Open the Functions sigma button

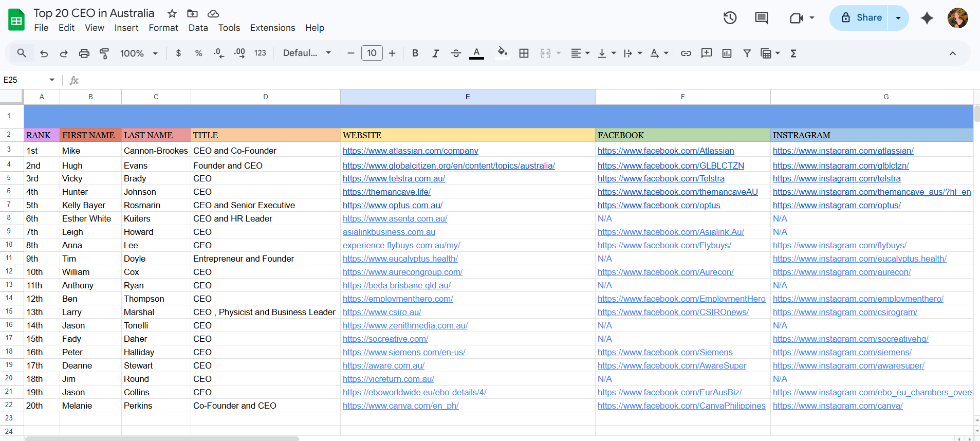tap(793, 53)
